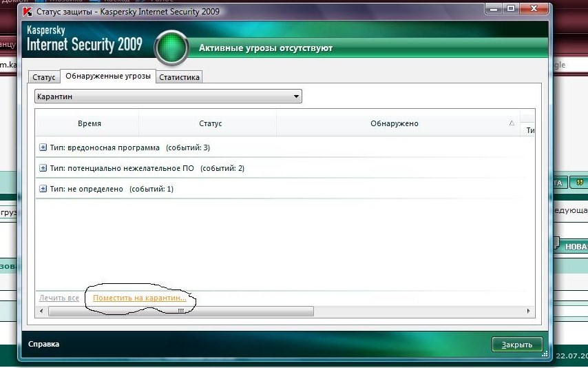Select the Обнаруженные угрозы tab
588x368 pixels.
click(x=108, y=76)
